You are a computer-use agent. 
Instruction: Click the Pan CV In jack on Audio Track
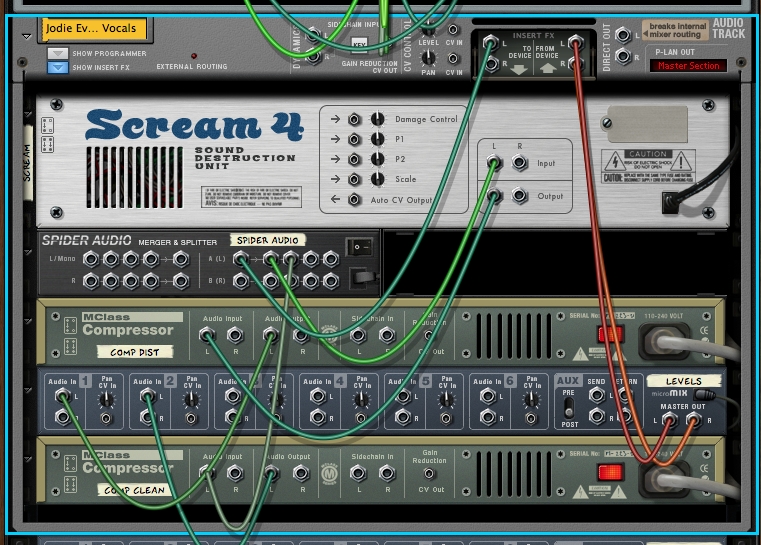pyautogui.click(x=453, y=59)
